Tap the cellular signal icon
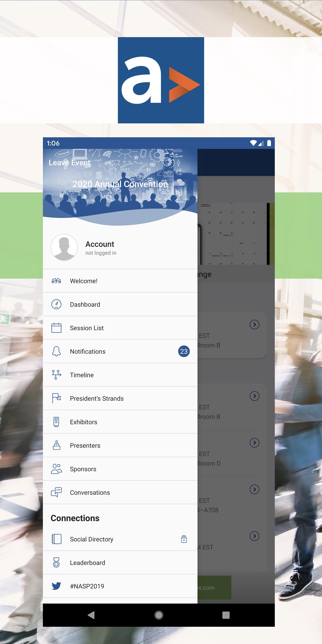Viewport: 322px width, 644px height. [x=261, y=143]
